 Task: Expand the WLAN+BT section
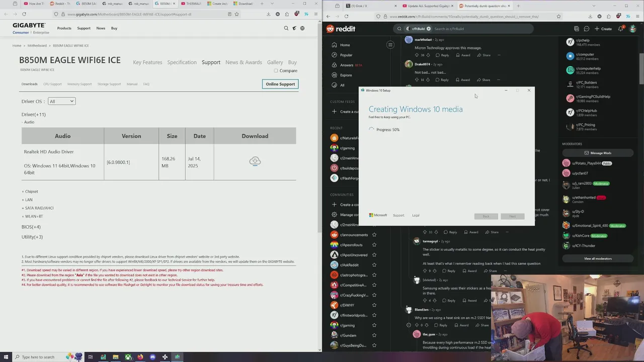click(32, 216)
